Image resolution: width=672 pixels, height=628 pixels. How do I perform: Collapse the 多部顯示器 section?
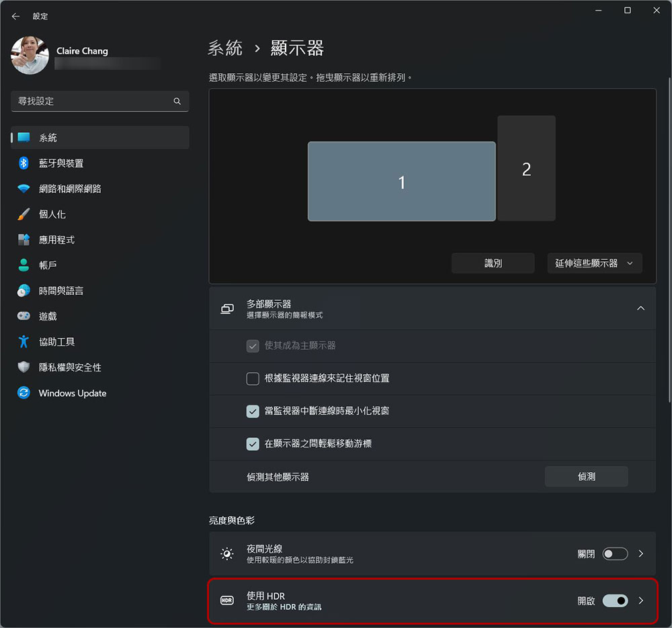coord(640,308)
